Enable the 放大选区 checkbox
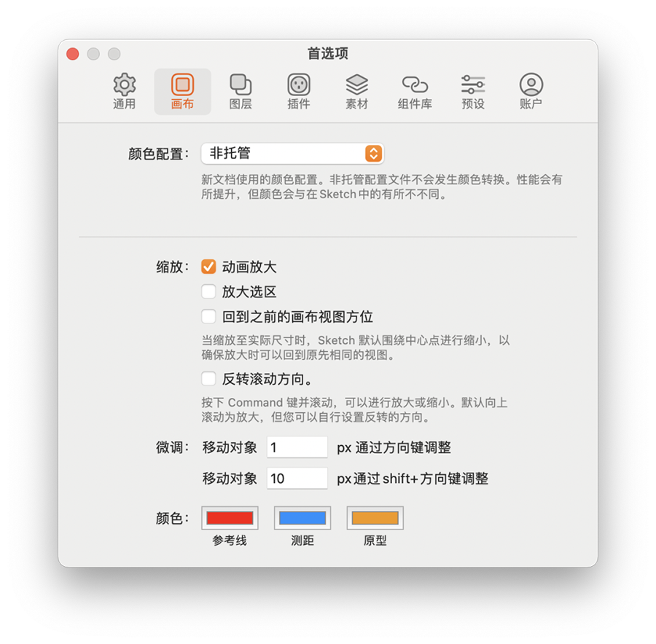Screen dimensions: 656x644 point(208,291)
